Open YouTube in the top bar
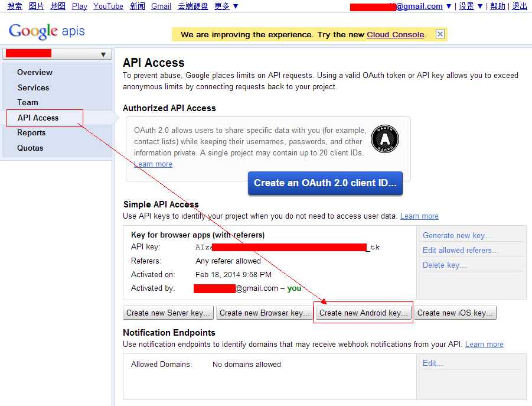Screen dimensions: 532x406 click(108, 6)
